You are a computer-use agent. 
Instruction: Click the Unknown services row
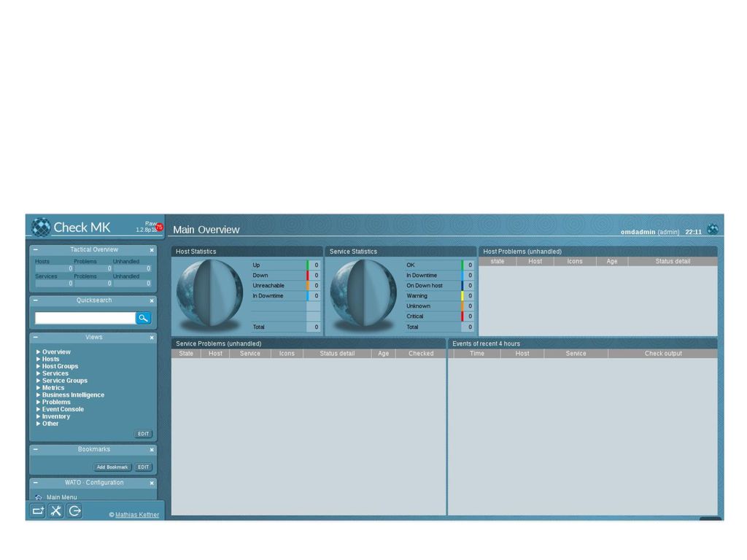click(x=439, y=306)
